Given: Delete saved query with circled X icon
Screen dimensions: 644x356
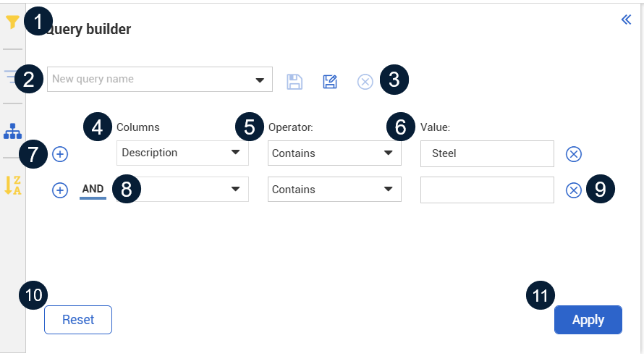Looking at the screenshot, I should click(x=365, y=81).
